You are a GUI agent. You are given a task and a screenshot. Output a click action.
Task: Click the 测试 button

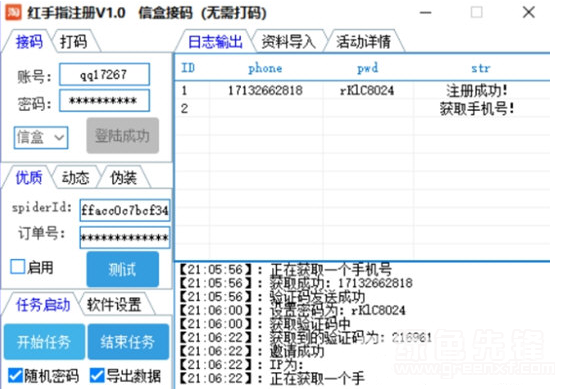(122, 270)
